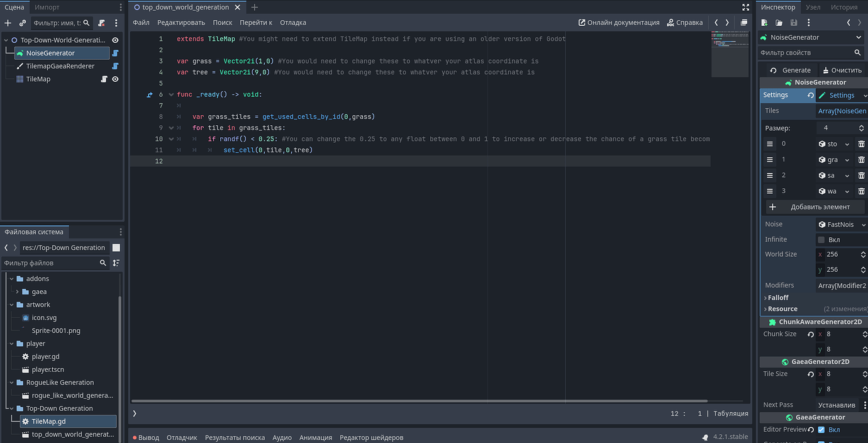
Task: Instantiate a child scene via link icon
Action: coord(23,23)
